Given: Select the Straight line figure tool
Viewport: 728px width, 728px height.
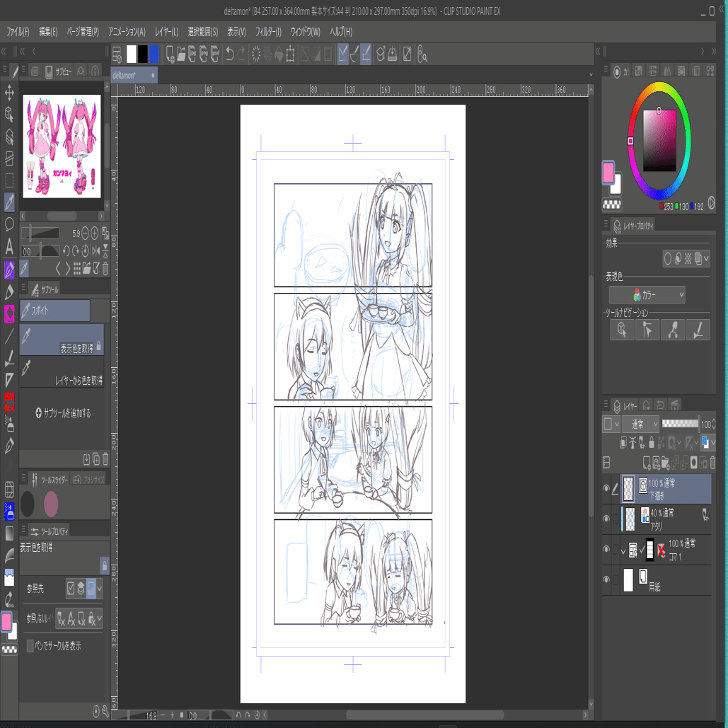Looking at the screenshot, I should [x=9, y=335].
